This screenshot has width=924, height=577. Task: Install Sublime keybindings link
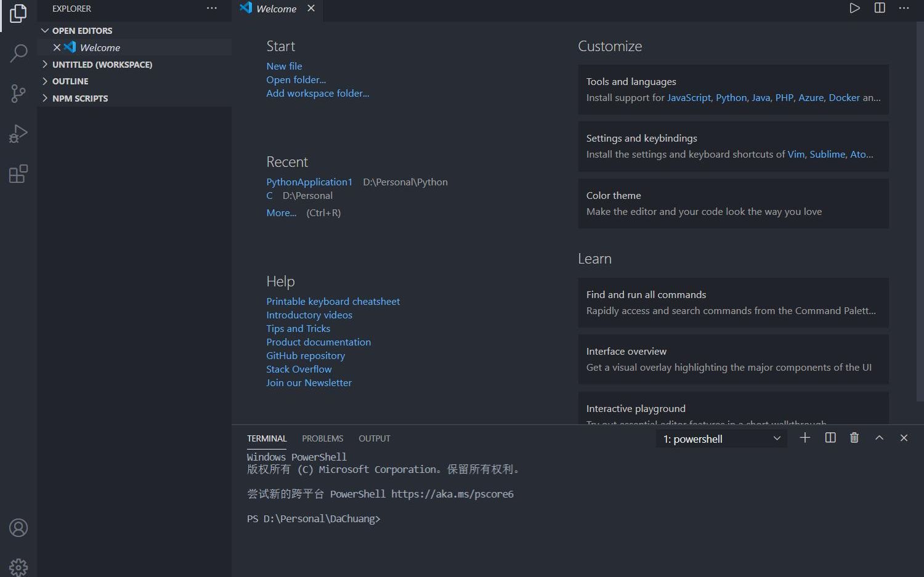click(x=827, y=154)
